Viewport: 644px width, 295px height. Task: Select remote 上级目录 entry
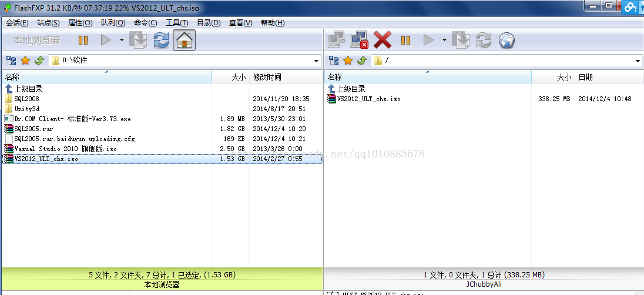[x=346, y=89]
